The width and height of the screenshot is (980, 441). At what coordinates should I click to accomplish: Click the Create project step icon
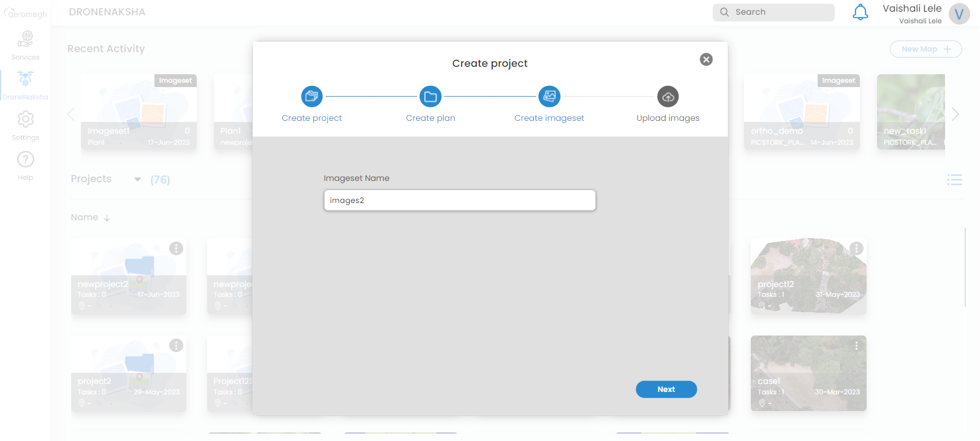click(311, 96)
